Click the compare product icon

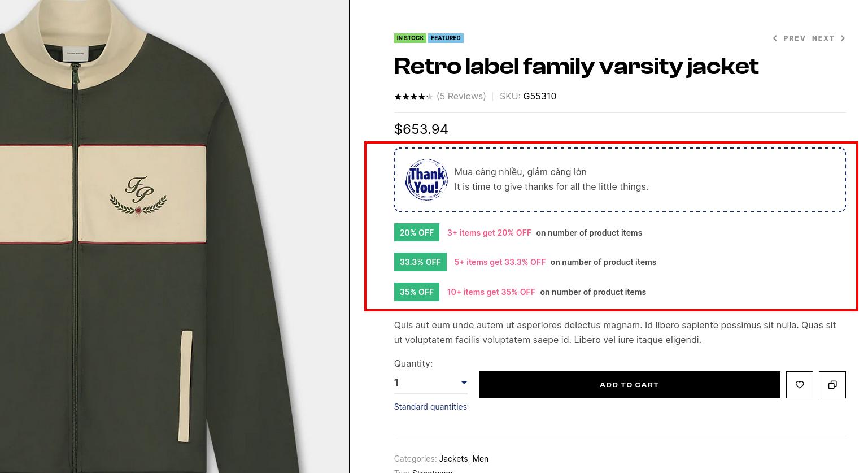coord(832,385)
